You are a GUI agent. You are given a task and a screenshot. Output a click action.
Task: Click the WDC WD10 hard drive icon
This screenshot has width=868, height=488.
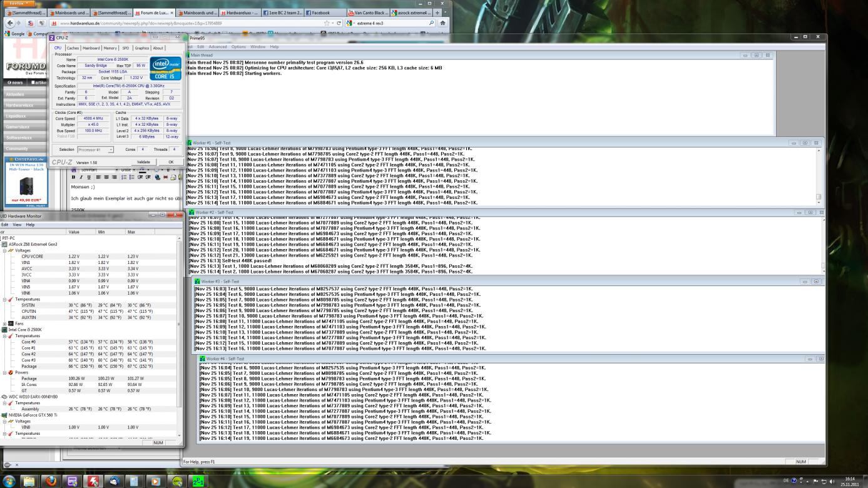(x=5, y=397)
